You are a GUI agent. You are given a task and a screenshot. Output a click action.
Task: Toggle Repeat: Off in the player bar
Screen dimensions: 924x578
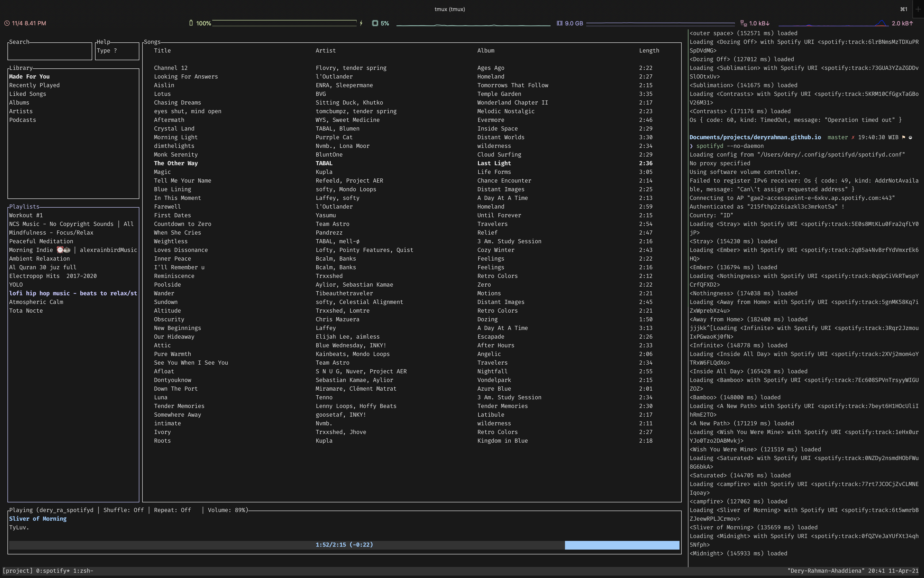[x=173, y=510]
